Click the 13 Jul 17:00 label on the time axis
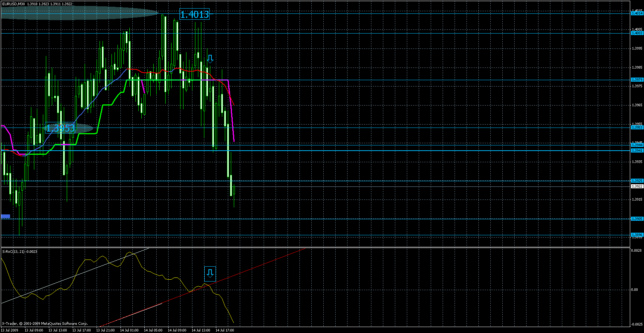The image size is (644, 333). 81,330
